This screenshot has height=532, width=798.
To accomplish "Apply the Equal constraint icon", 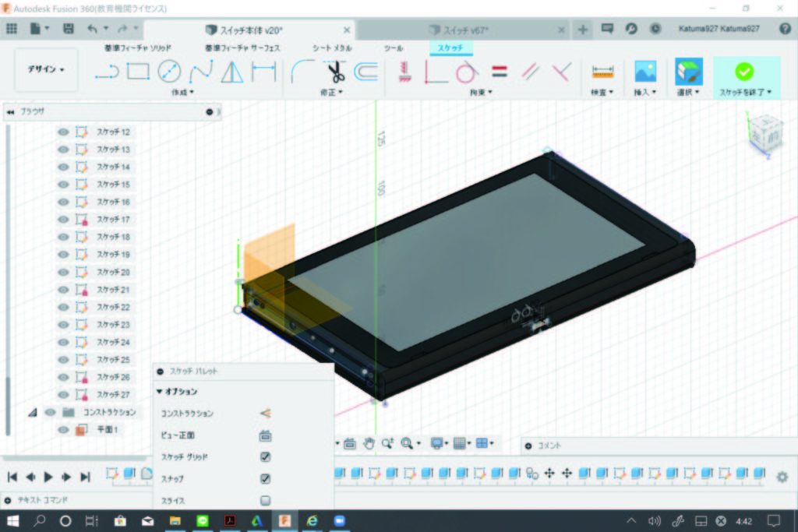I will click(x=500, y=72).
